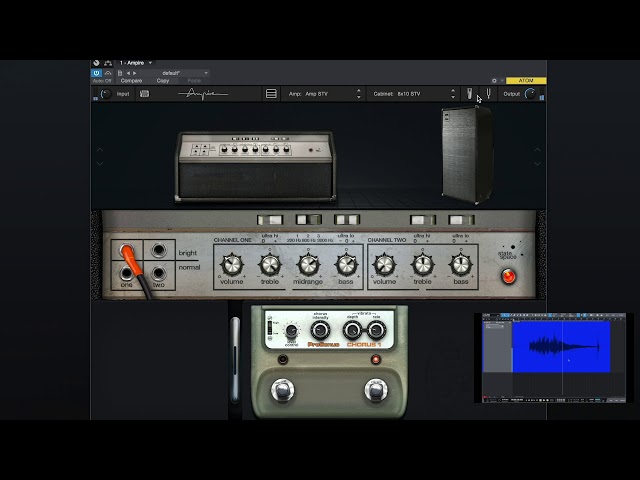Image resolution: width=640 pixels, height=480 pixels.
Task: Click Channel Two volume knob
Action: pyautogui.click(x=384, y=265)
